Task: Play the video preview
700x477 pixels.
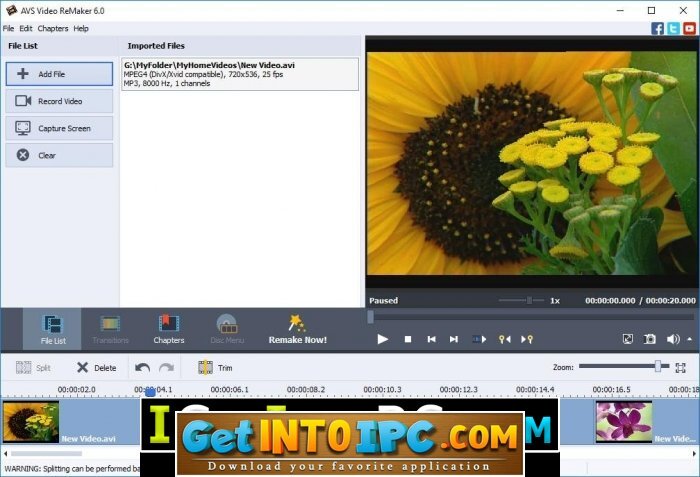Action: coord(382,339)
